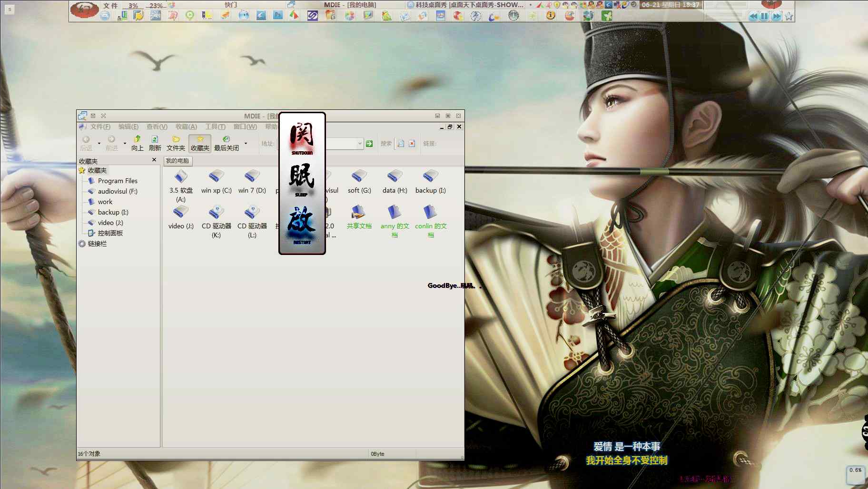Select backup (I:) drive in file pane

point(431,182)
